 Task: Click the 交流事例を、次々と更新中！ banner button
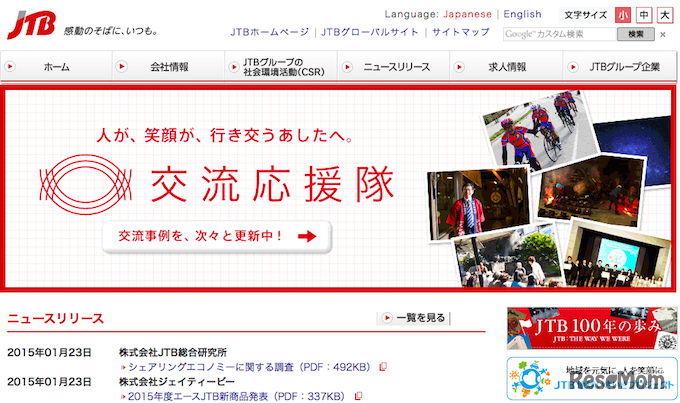[217, 236]
